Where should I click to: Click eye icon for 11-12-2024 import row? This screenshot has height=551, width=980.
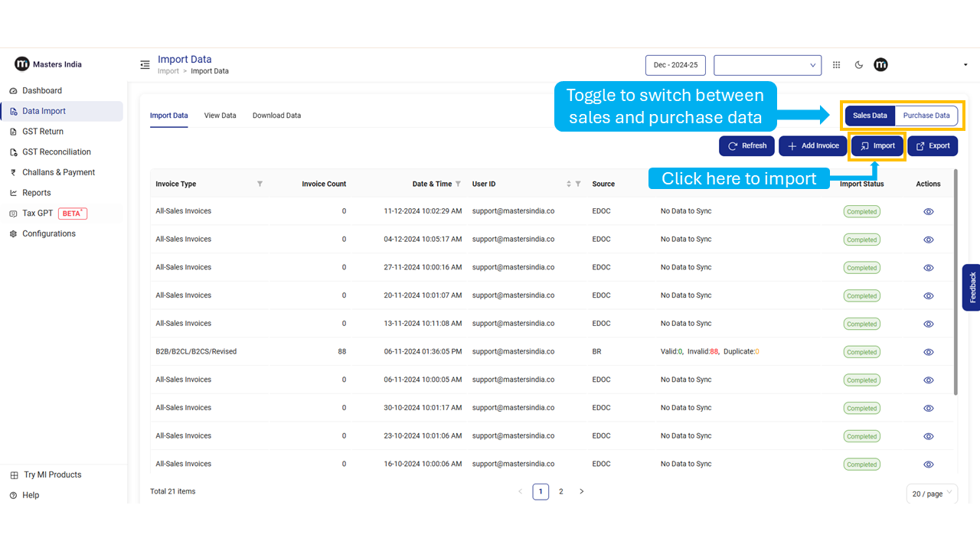click(x=928, y=212)
